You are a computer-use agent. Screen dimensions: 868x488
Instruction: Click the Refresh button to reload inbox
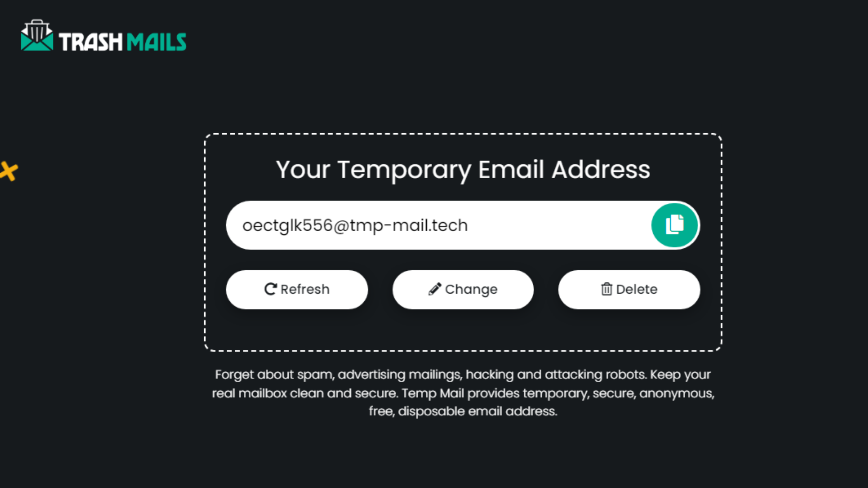click(x=297, y=289)
